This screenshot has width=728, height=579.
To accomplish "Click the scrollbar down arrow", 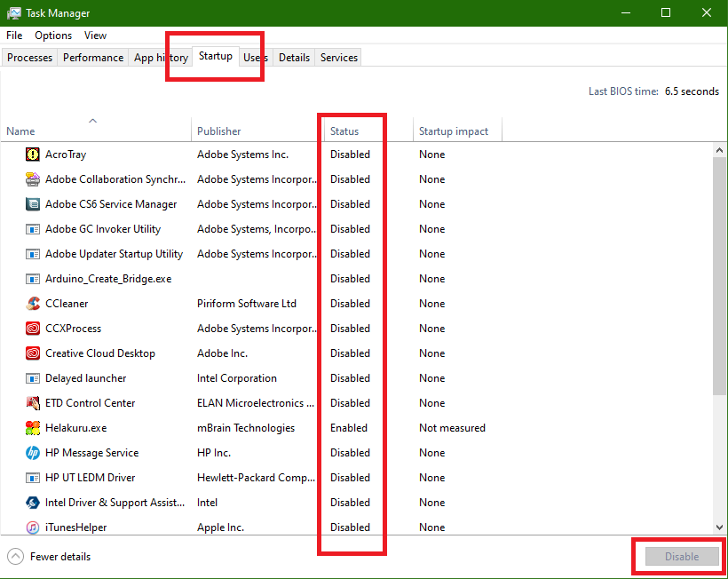I will (x=719, y=527).
